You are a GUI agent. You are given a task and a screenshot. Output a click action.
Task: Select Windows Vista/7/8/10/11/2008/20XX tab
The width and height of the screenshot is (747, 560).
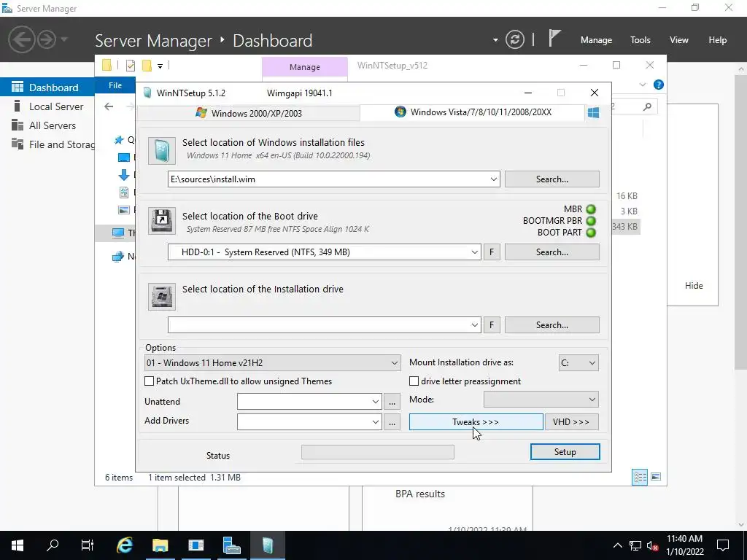[x=473, y=112]
